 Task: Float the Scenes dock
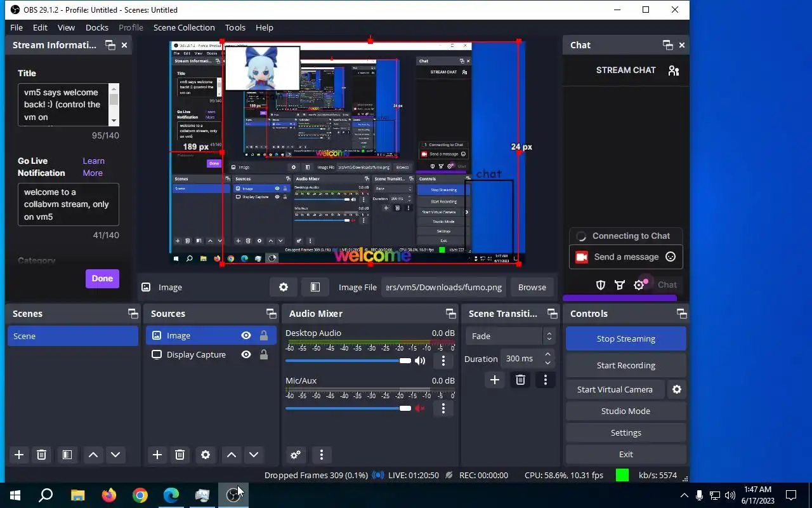click(x=133, y=314)
